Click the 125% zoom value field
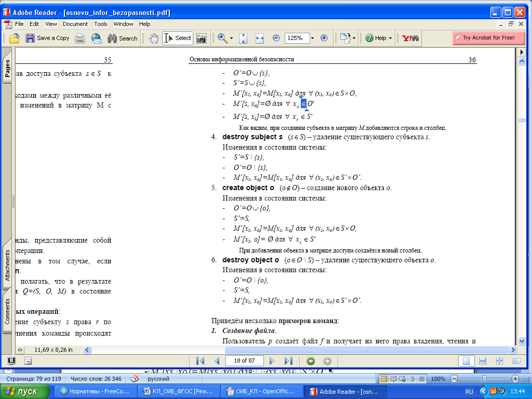This screenshot has height=399, width=532. click(297, 38)
